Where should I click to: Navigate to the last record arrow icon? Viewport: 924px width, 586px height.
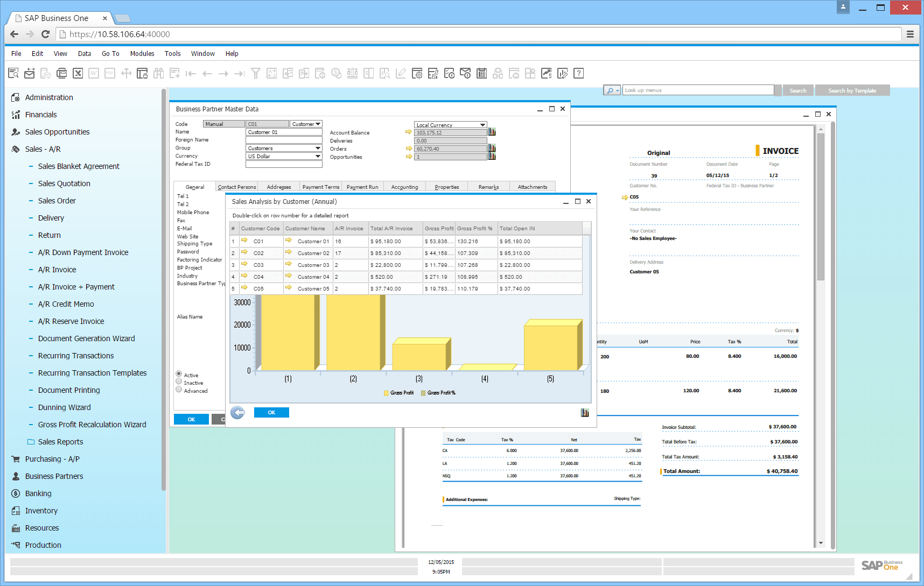pyautogui.click(x=239, y=73)
